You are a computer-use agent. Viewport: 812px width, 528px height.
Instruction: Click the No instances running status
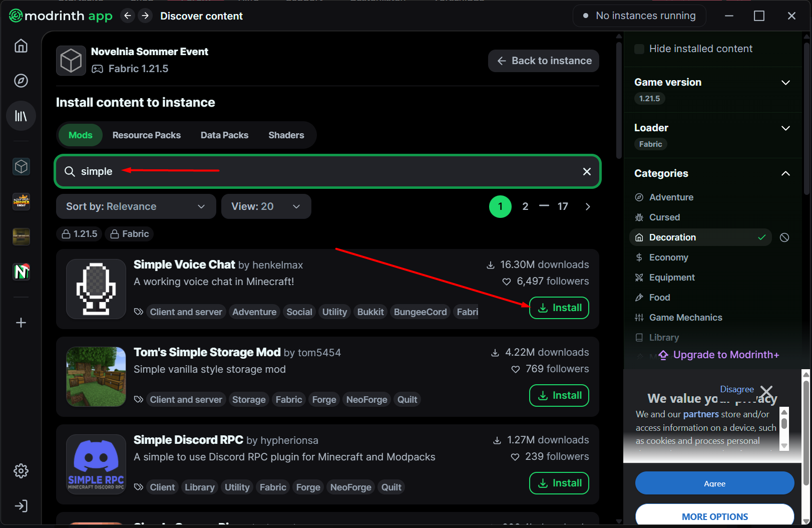pyautogui.click(x=639, y=16)
